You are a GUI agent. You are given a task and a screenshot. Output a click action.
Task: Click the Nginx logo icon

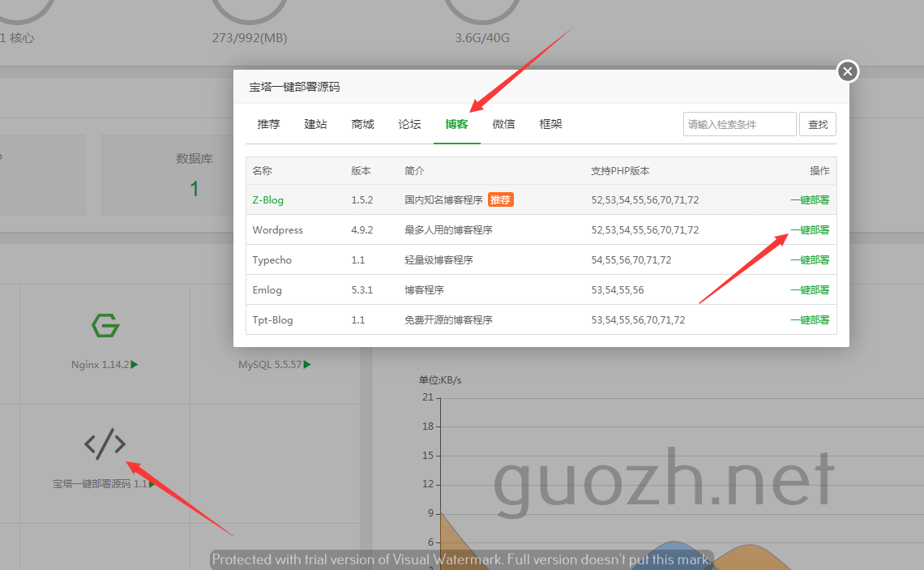105,325
